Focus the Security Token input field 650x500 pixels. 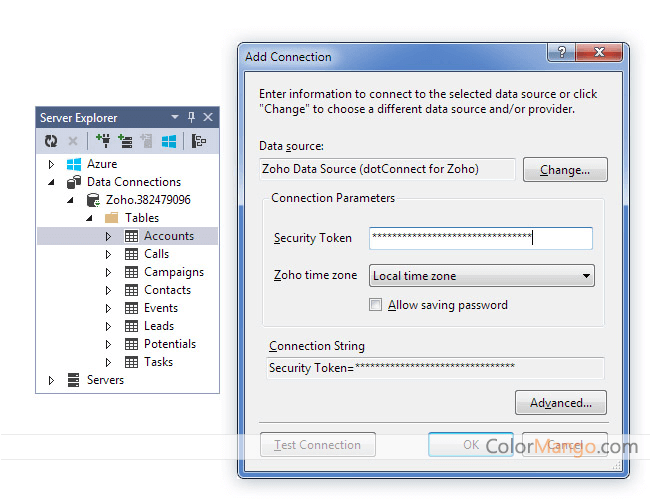point(480,238)
